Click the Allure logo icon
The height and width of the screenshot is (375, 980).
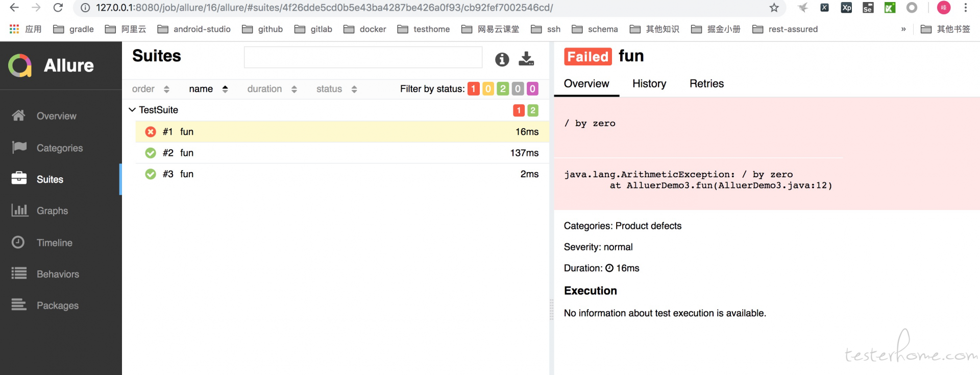click(x=20, y=65)
